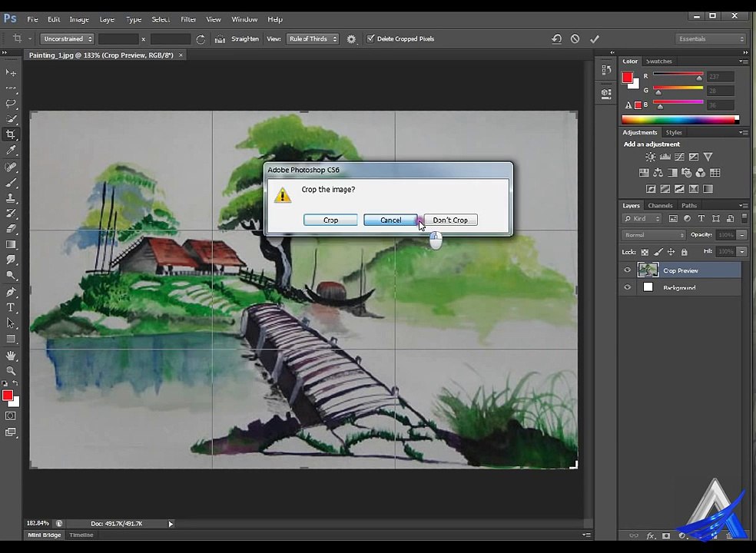Image resolution: width=756 pixels, height=553 pixels.
Task: Click the Crop button in dialog
Action: pyautogui.click(x=330, y=220)
